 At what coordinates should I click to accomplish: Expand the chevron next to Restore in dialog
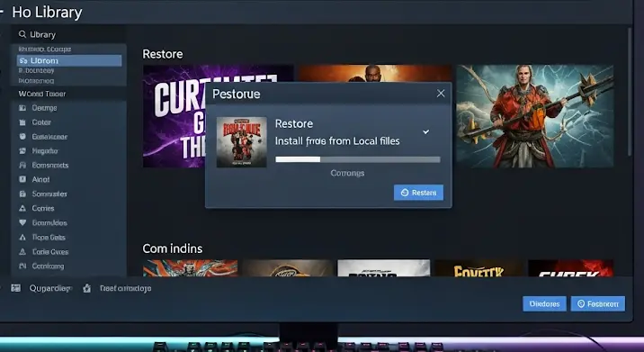coord(426,131)
